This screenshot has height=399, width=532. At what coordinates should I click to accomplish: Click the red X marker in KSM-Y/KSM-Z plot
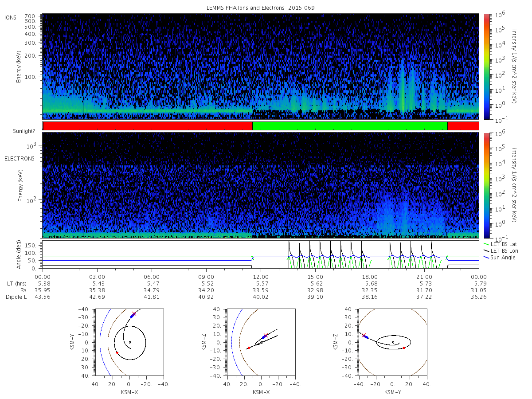pos(364,336)
